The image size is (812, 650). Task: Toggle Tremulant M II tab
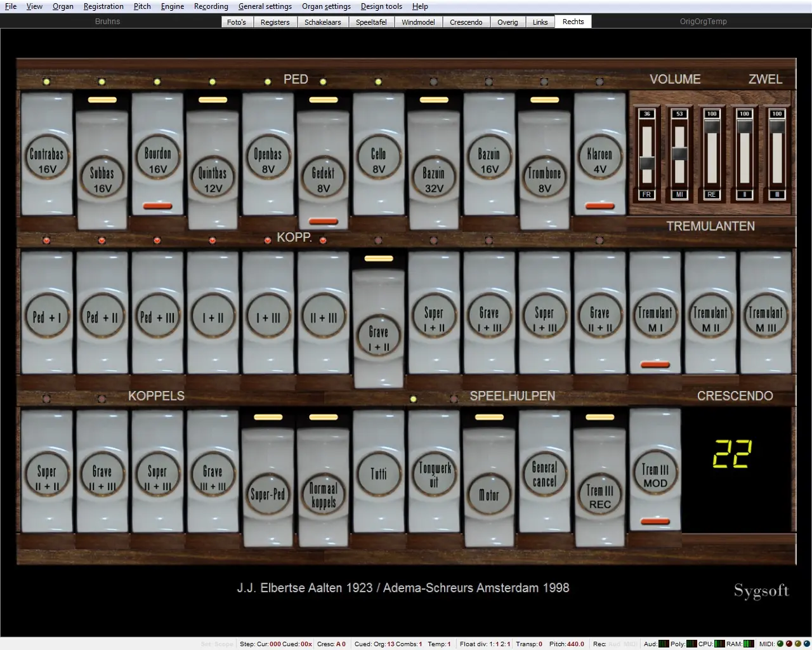click(x=710, y=315)
